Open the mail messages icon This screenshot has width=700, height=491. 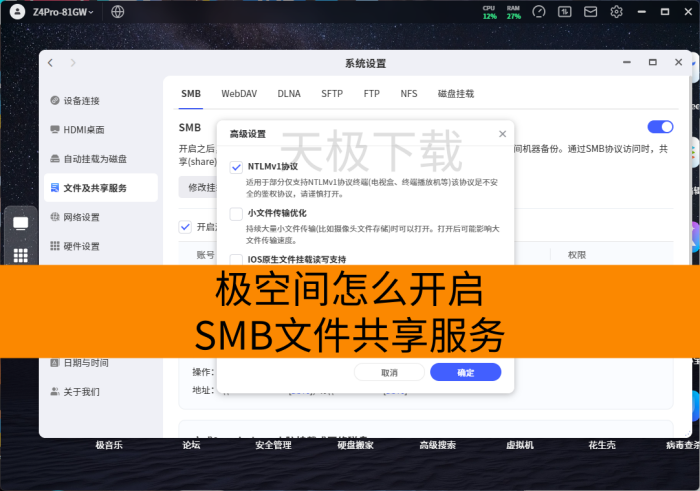tap(590, 12)
